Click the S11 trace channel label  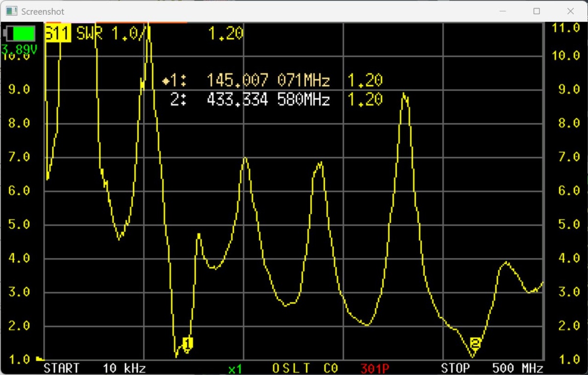58,33
